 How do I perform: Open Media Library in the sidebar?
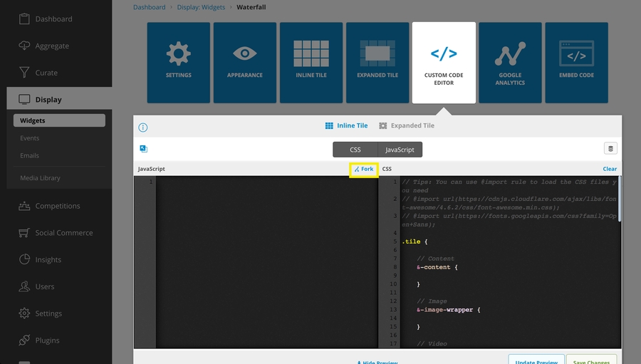(40, 178)
